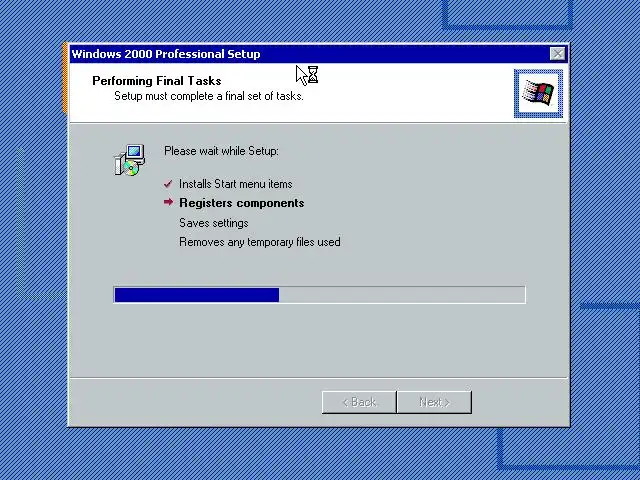Click the disabled Next button
The height and width of the screenshot is (480, 640).
click(x=434, y=402)
